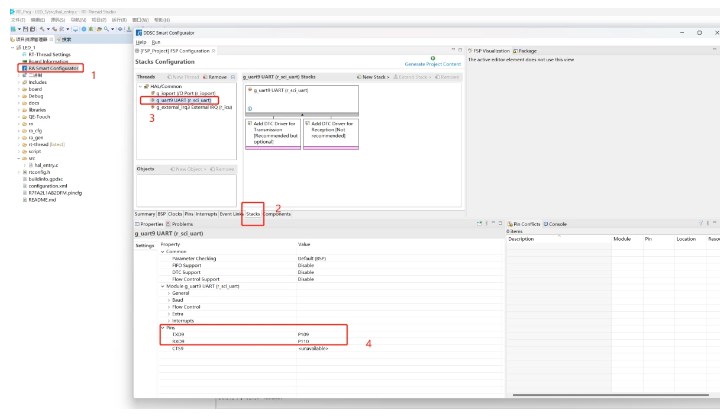Click the Smart Configurator window title icon
This screenshot has width=725, height=419.
[x=139, y=33]
